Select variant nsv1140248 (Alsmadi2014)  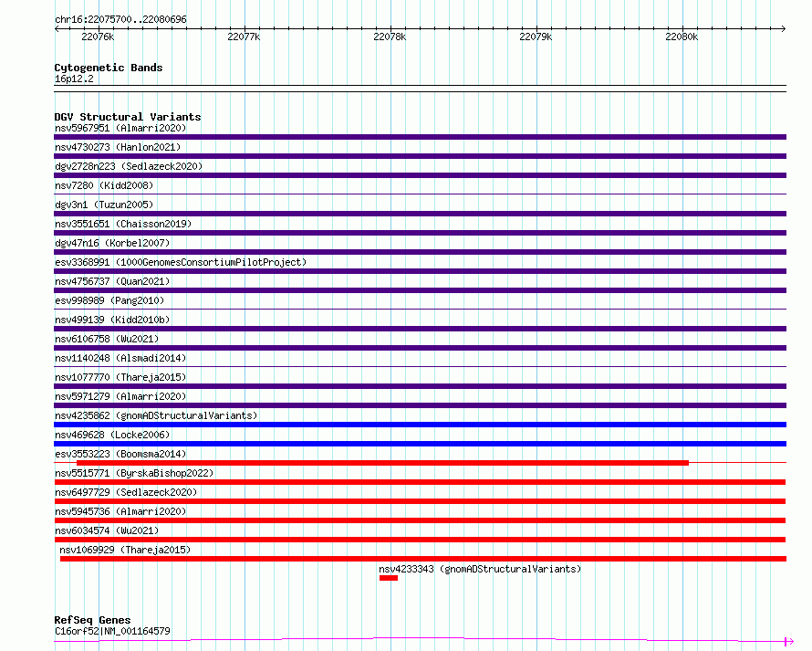tap(120, 358)
